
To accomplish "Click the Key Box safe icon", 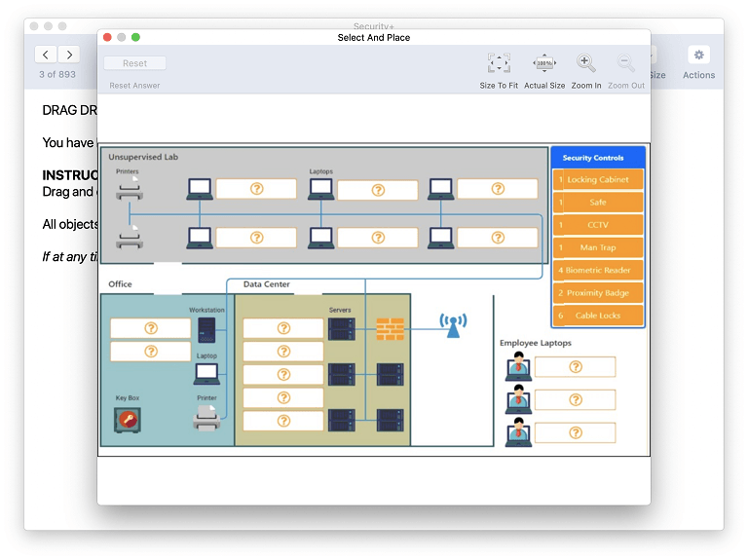I will (x=127, y=420).
